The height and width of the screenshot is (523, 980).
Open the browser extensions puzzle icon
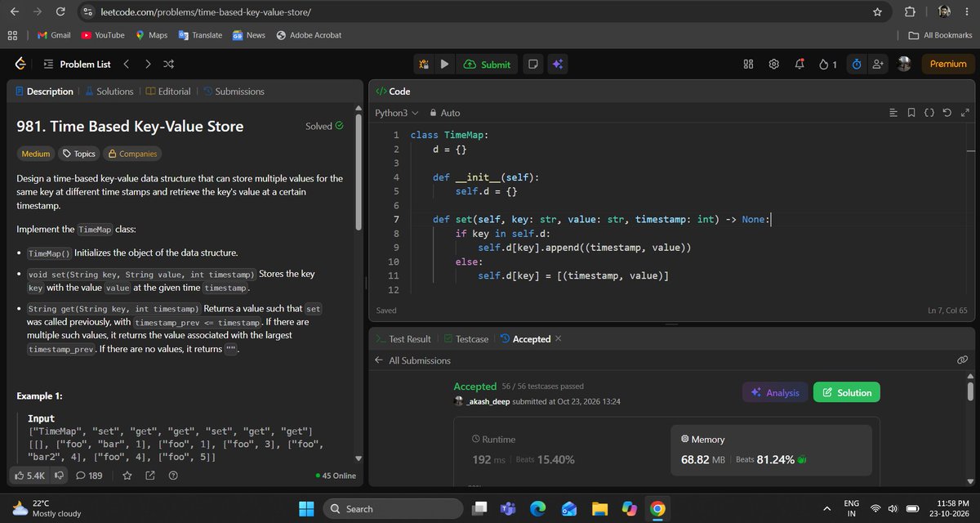[x=911, y=12]
